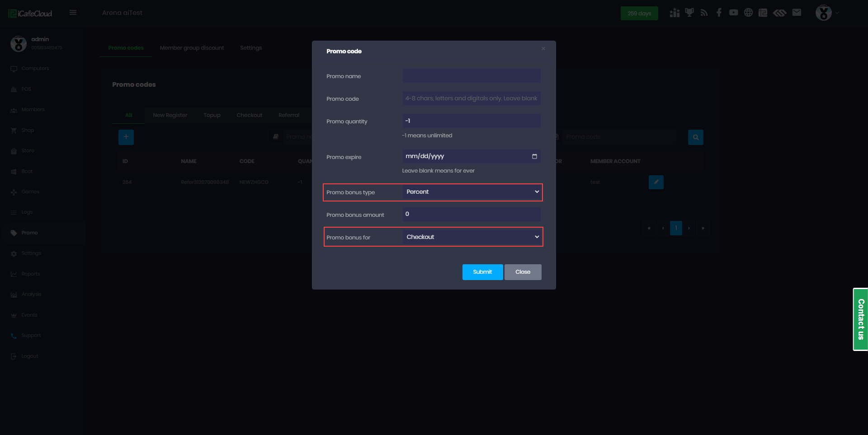Open Logs in the sidebar
Viewport: 868px width, 435px height.
pyautogui.click(x=27, y=212)
